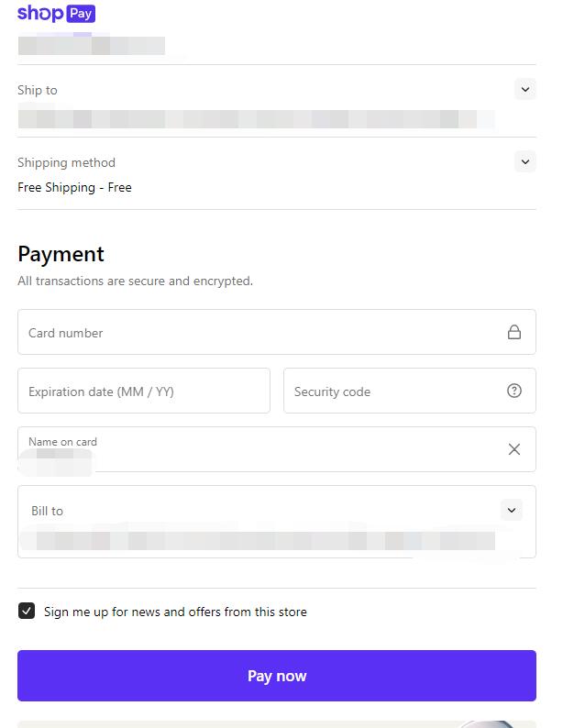Click the Ship to label
Viewport: 574px width, 728px height.
tap(38, 90)
